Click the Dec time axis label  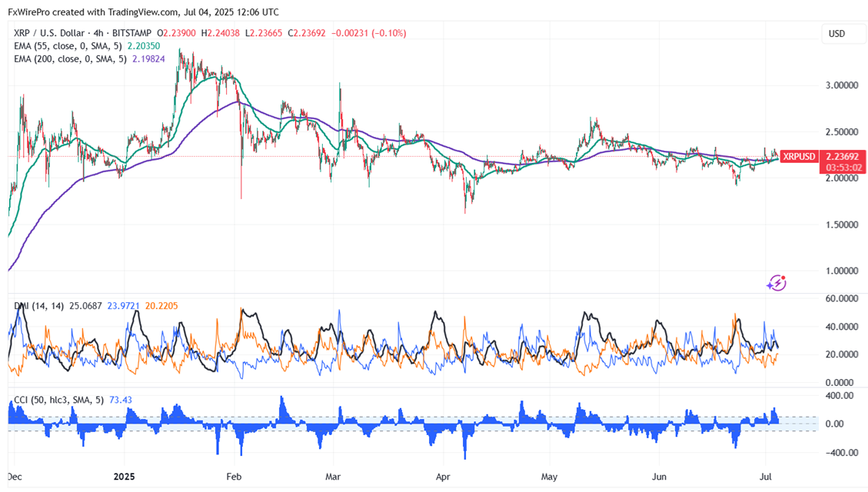tap(15, 477)
